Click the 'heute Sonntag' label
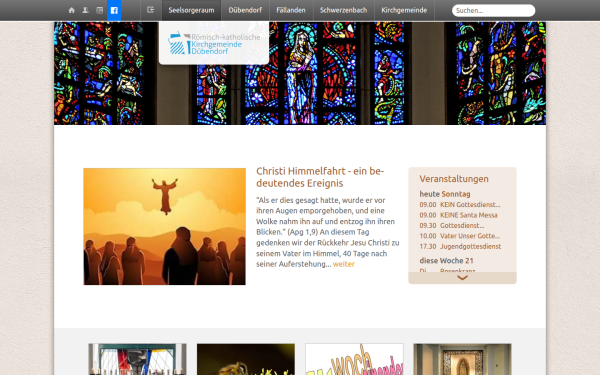Screen dimensions: 600x375 click(x=445, y=194)
